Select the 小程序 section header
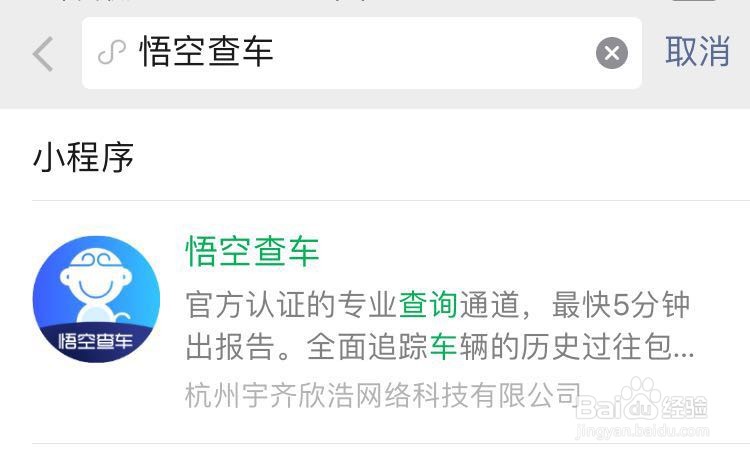Screen dimensions: 750x457 click(83, 157)
